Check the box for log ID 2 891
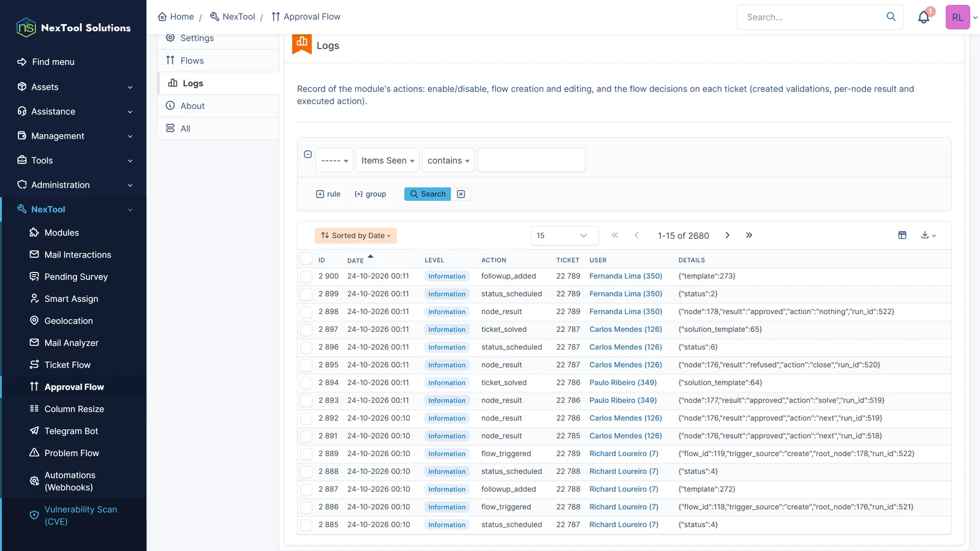 tap(306, 436)
